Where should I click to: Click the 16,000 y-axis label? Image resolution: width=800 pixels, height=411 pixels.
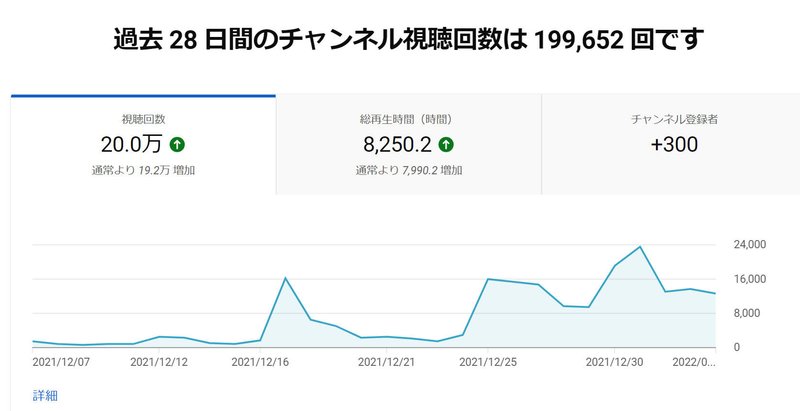click(x=749, y=279)
